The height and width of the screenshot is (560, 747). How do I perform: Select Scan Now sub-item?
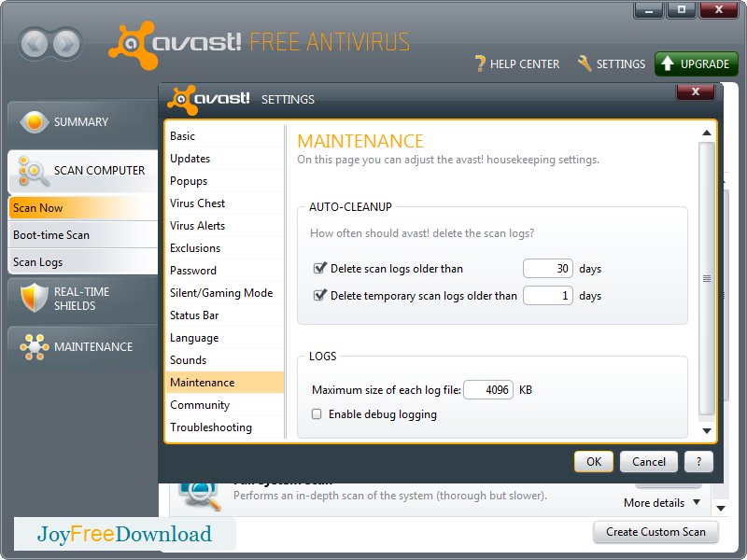(x=83, y=208)
